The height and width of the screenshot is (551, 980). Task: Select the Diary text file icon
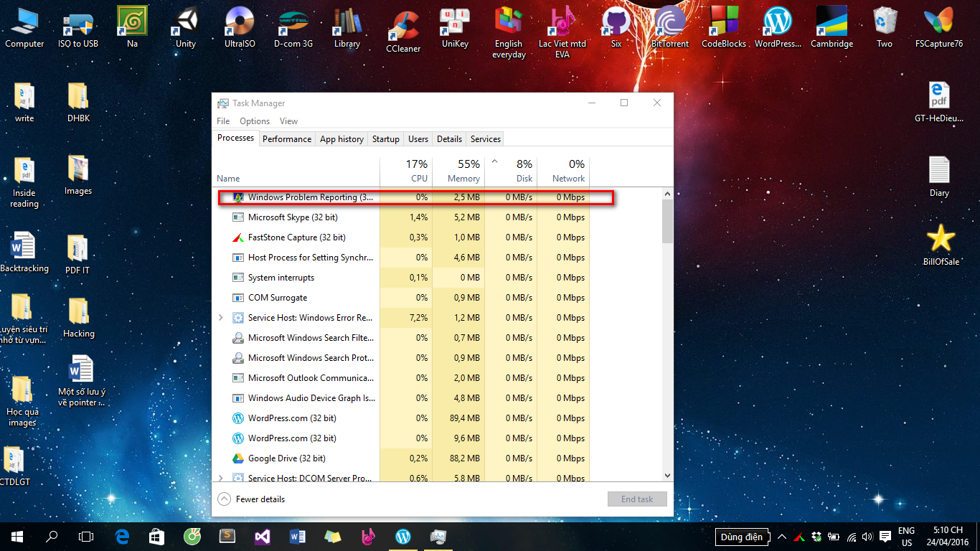coord(939,176)
